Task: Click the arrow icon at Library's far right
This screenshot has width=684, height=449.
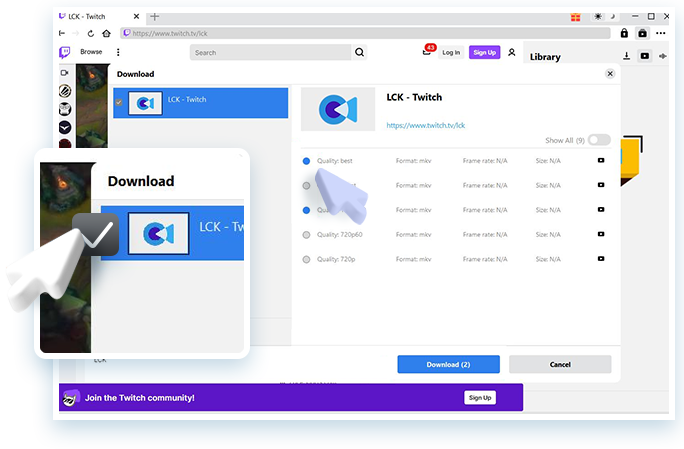Action: (663, 56)
